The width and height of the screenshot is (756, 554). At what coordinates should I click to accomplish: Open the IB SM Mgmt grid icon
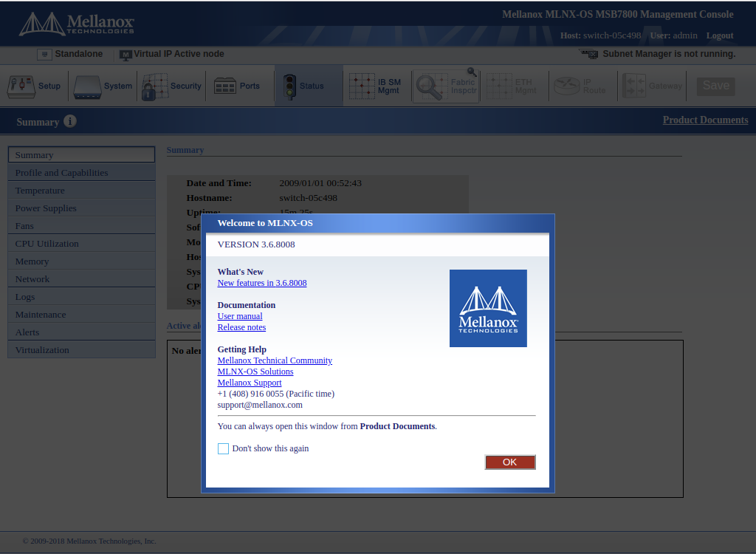pyautogui.click(x=362, y=86)
